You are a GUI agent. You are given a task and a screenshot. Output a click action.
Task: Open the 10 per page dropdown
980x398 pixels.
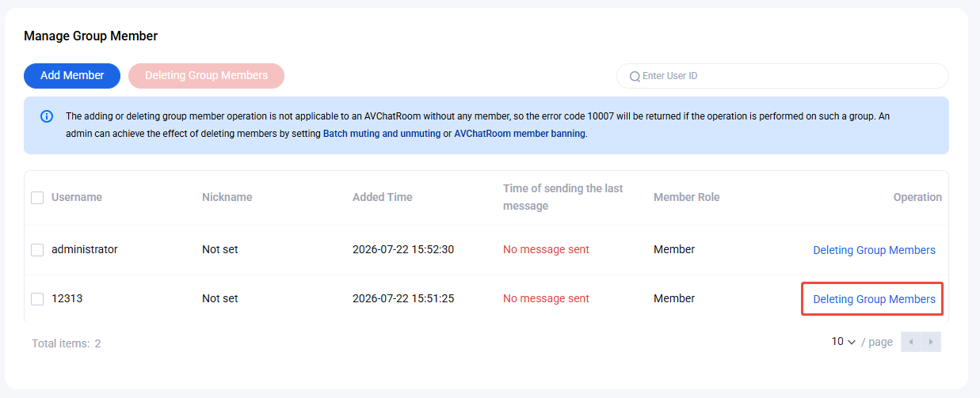click(844, 342)
